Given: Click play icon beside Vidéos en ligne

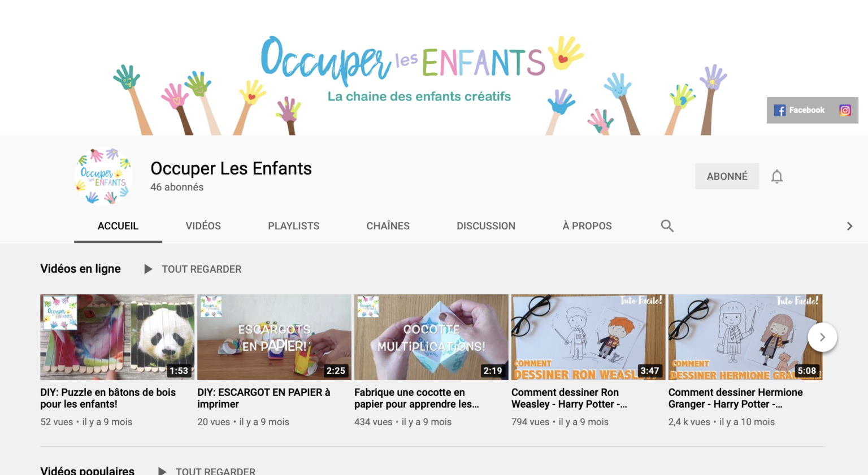Looking at the screenshot, I should pyautogui.click(x=148, y=269).
